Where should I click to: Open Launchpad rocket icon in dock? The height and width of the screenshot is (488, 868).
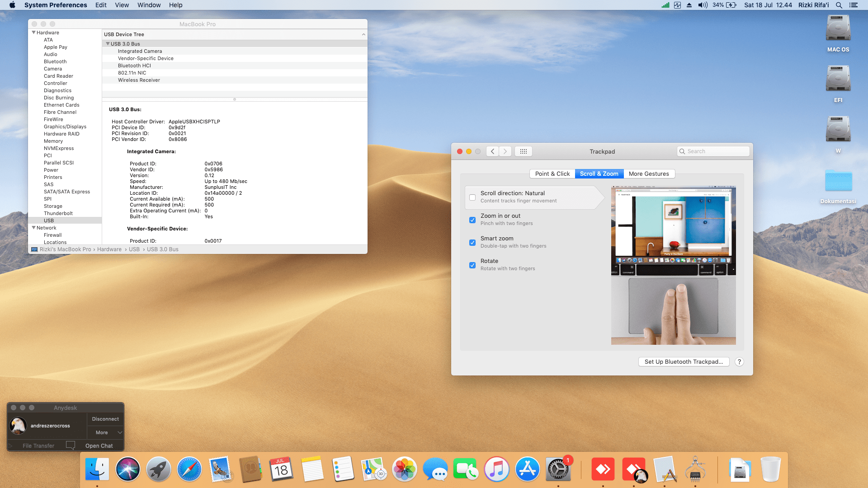158,469
